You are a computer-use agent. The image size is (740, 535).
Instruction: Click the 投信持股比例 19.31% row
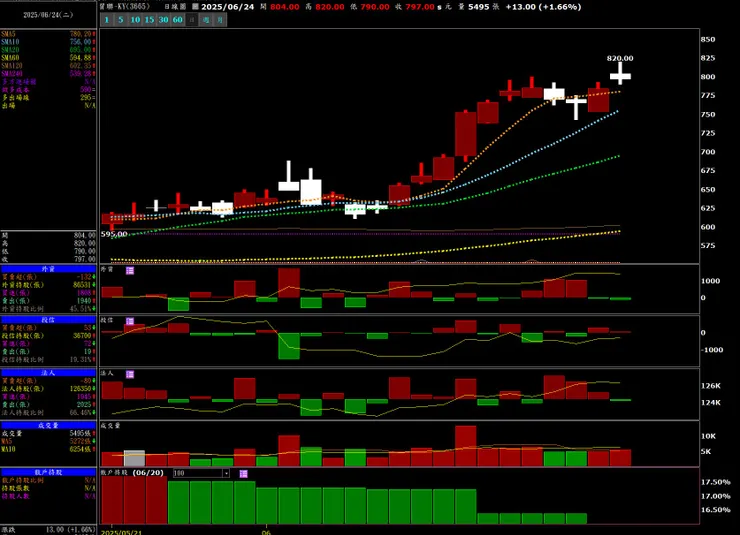pos(48,359)
